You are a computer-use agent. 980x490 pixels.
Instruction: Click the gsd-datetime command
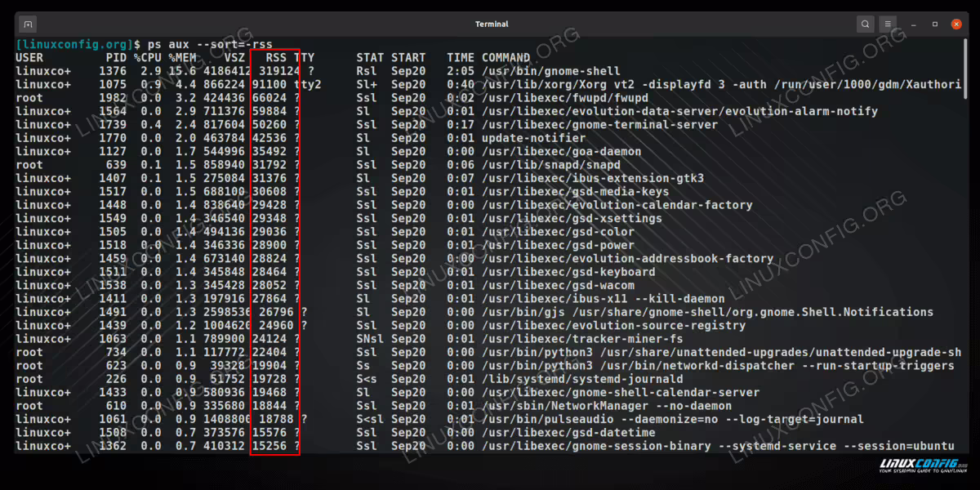pyautogui.click(x=568, y=432)
